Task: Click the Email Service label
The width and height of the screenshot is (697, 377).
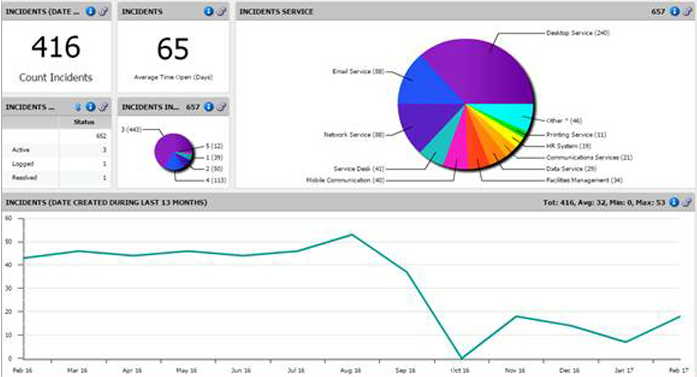Action: pos(358,71)
